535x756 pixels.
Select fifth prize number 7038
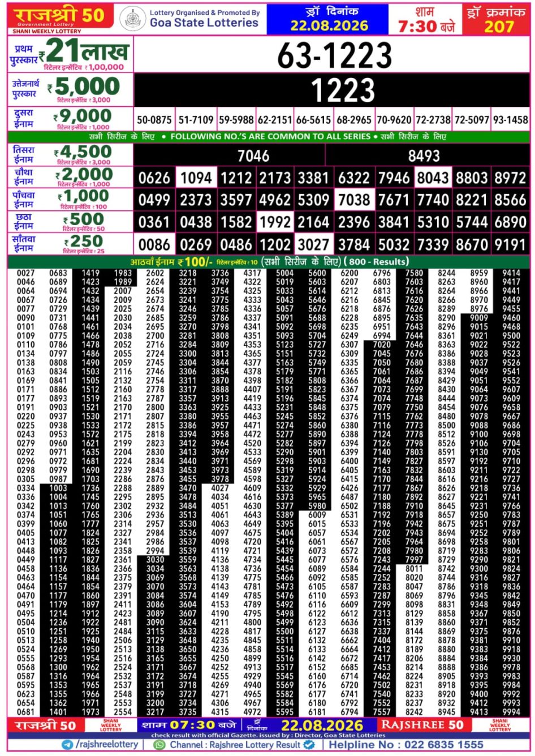tap(354, 200)
